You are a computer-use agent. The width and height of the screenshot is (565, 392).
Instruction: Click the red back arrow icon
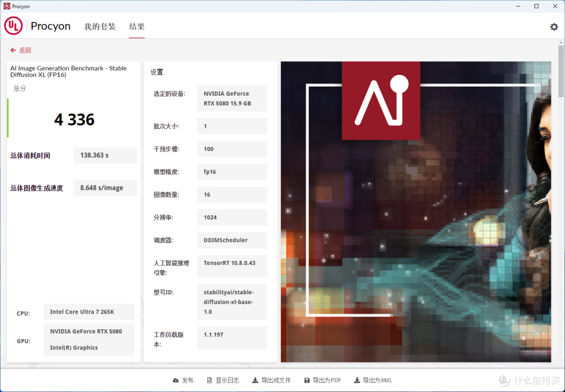pos(13,50)
